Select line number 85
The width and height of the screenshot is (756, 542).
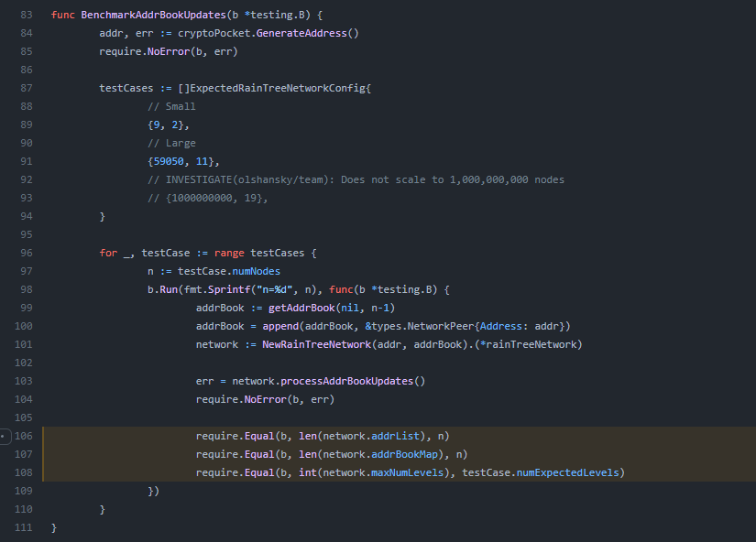click(27, 51)
